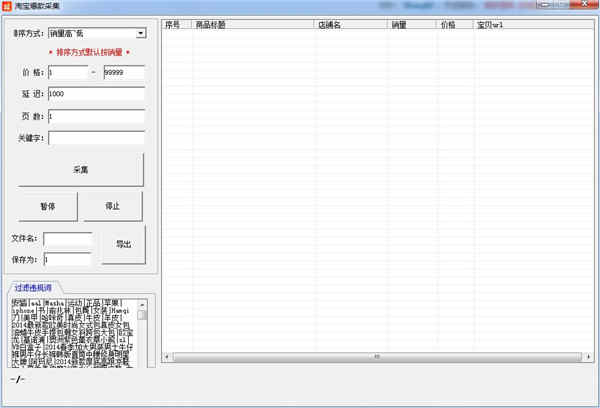Click the filter words scrollbar thumb
This screenshot has height=408, width=600.
coord(142,315)
